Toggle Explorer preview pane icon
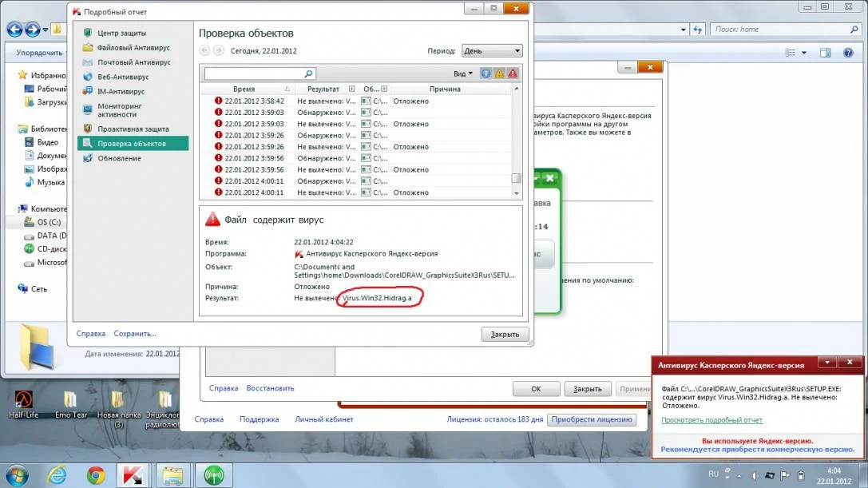868x488 pixels. 826,53
